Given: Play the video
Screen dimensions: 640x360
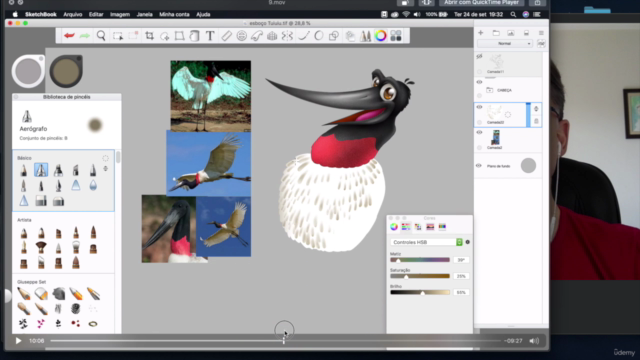Looking at the screenshot, I should 18,340.
